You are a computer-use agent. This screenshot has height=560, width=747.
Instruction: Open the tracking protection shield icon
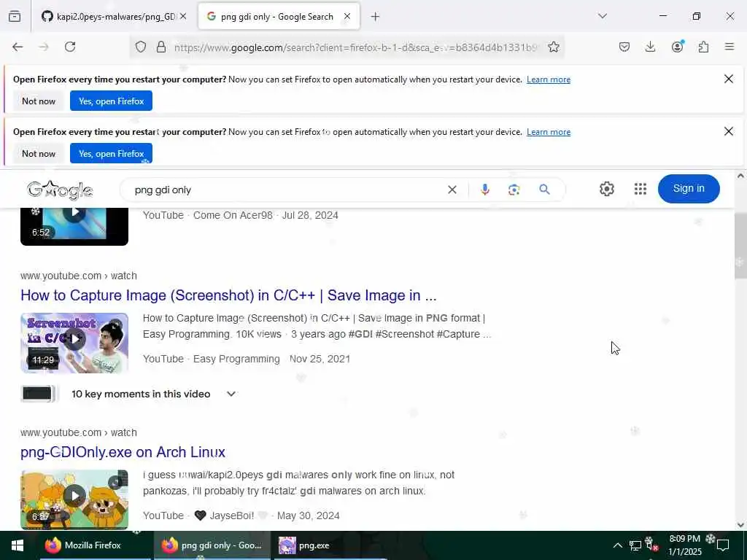point(141,47)
